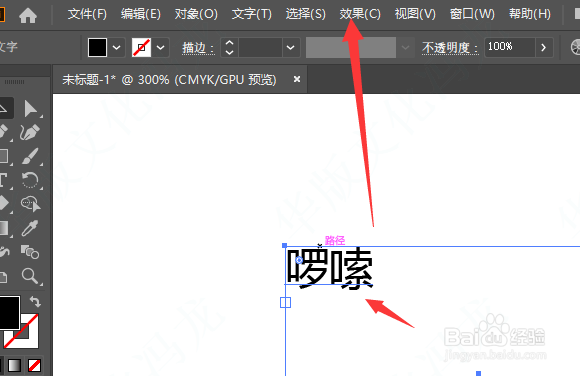Expand the stroke color dropdown arrow
Image resolution: width=580 pixels, height=376 pixels.
click(x=161, y=47)
